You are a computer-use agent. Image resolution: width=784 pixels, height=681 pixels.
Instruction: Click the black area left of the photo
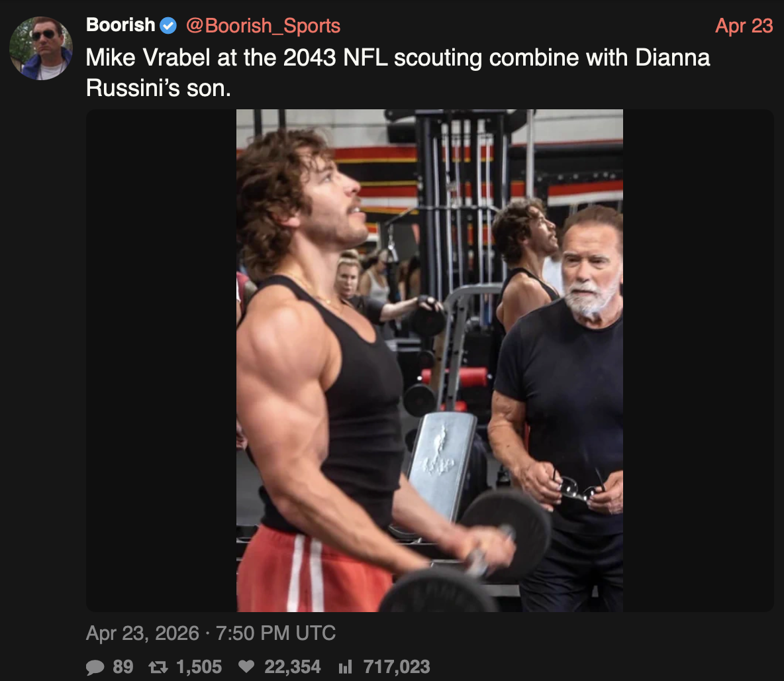point(161,360)
